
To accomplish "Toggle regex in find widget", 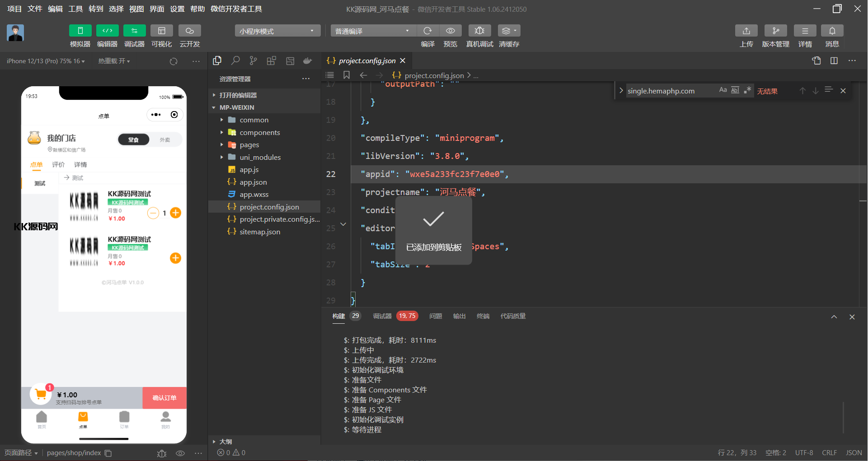I will pyautogui.click(x=747, y=90).
